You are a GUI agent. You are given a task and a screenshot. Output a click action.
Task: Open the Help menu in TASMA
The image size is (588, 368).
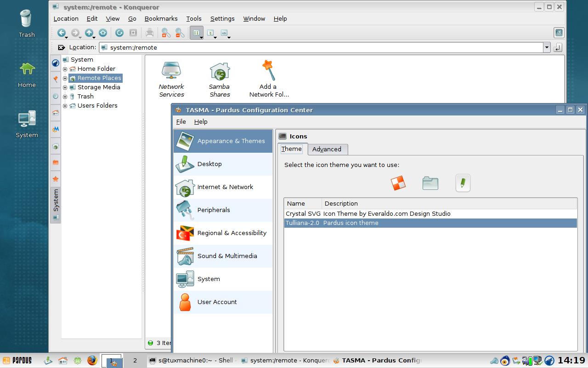(201, 121)
